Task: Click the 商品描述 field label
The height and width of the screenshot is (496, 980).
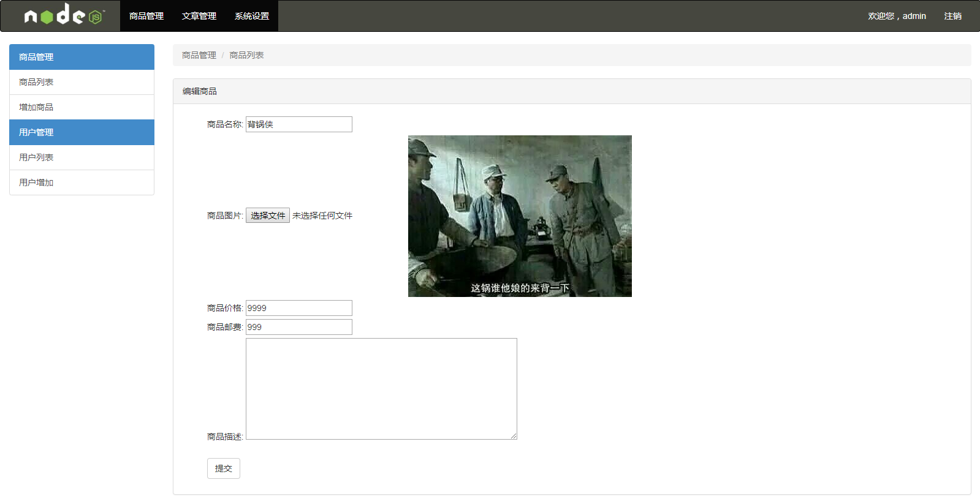Action: click(225, 437)
